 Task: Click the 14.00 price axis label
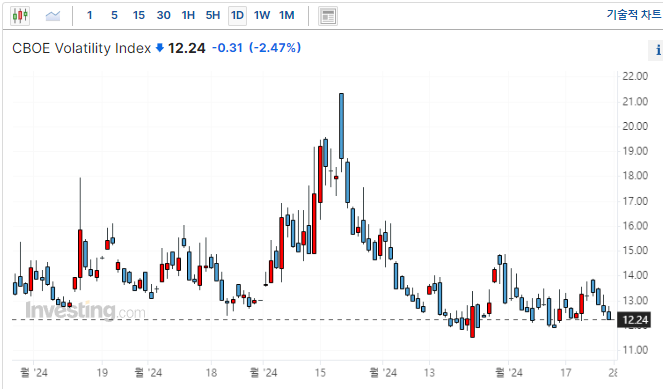pyautogui.click(x=635, y=275)
